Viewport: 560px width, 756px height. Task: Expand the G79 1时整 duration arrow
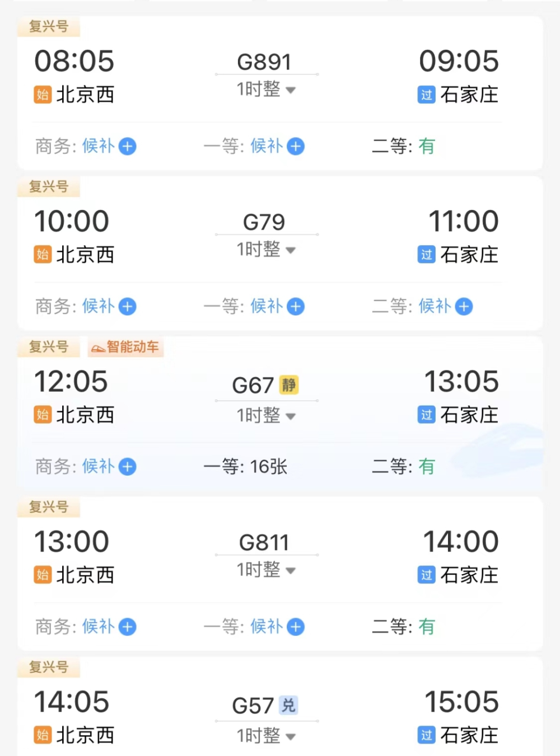291,250
